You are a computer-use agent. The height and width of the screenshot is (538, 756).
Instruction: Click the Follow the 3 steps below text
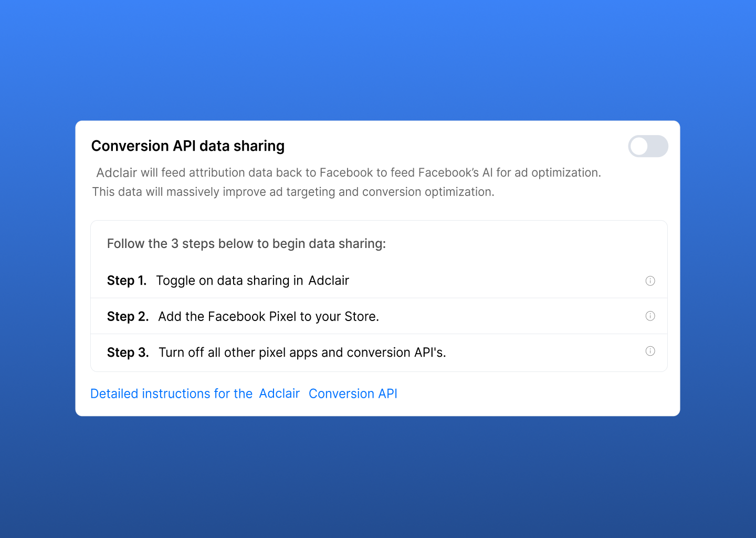point(246,244)
